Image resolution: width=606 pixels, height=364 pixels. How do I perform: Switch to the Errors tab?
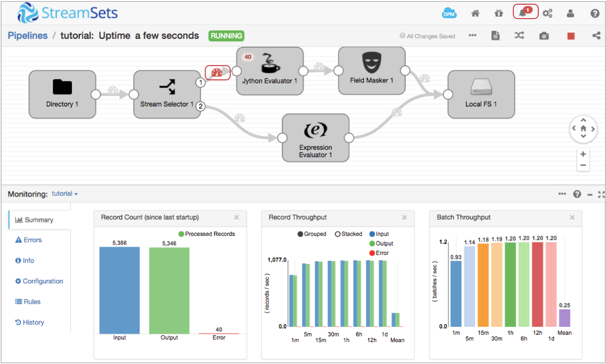pos(29,240)
